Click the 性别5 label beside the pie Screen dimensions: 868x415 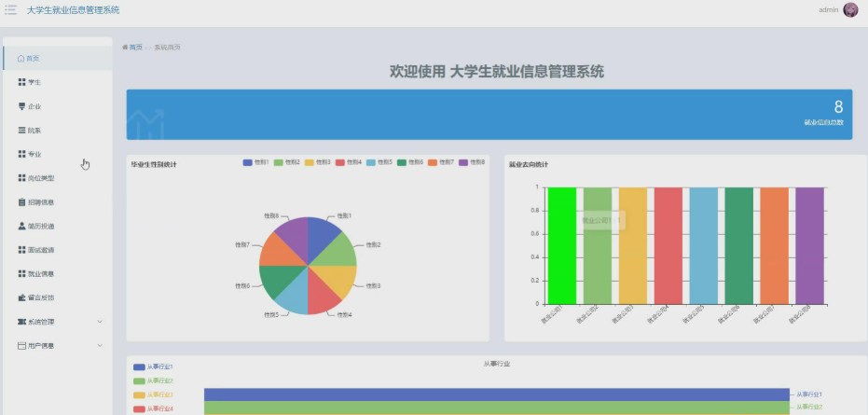coord(270,314)
